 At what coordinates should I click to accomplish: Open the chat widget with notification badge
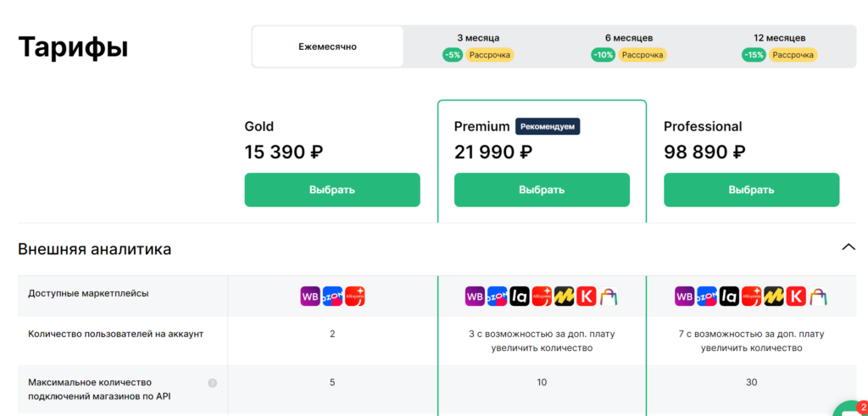tap(850, 410)
